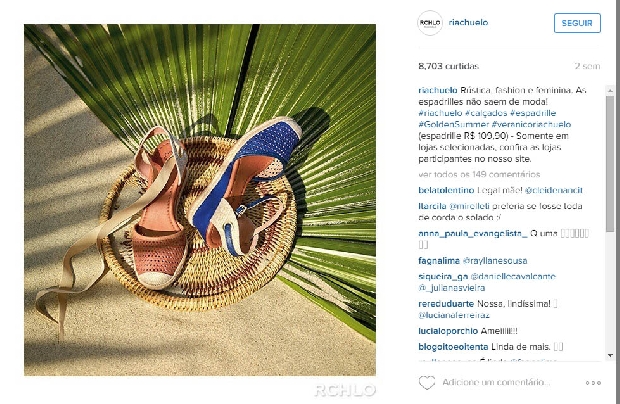The width and height of the screenshot is (620, 404).
Task: Open the Riachuelo profile avatar
Action: point(430,23)
